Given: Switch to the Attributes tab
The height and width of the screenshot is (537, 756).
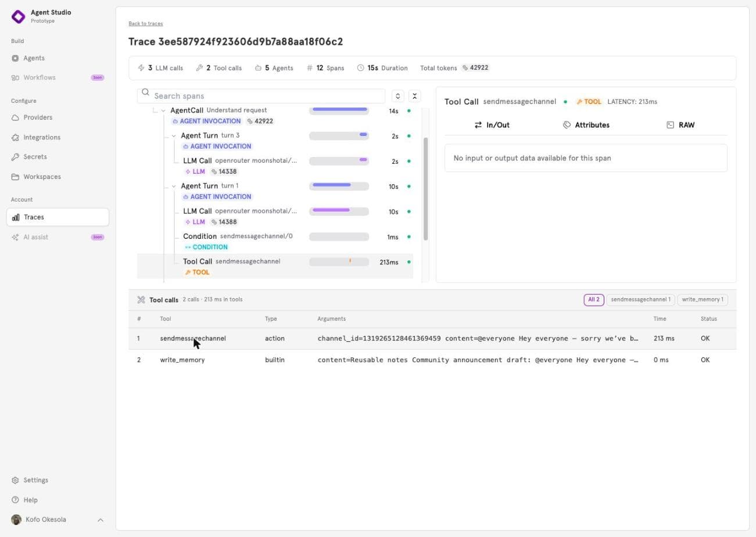Looking at the screenshot, I should (x=586, y=125).
